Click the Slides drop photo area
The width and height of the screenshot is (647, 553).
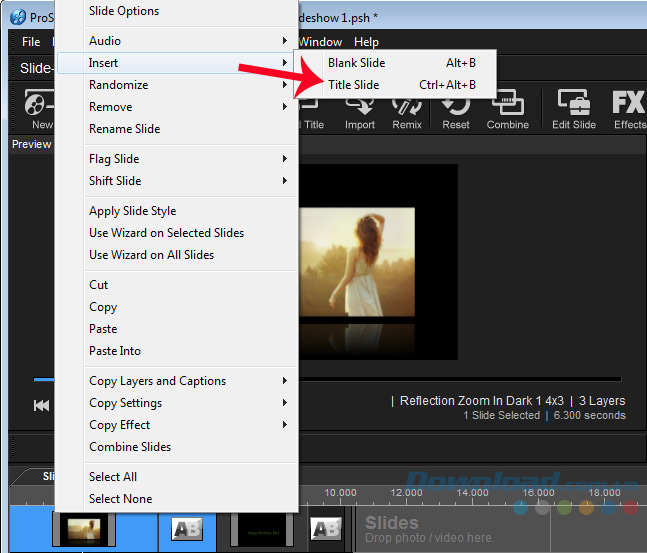pos(453,529)
